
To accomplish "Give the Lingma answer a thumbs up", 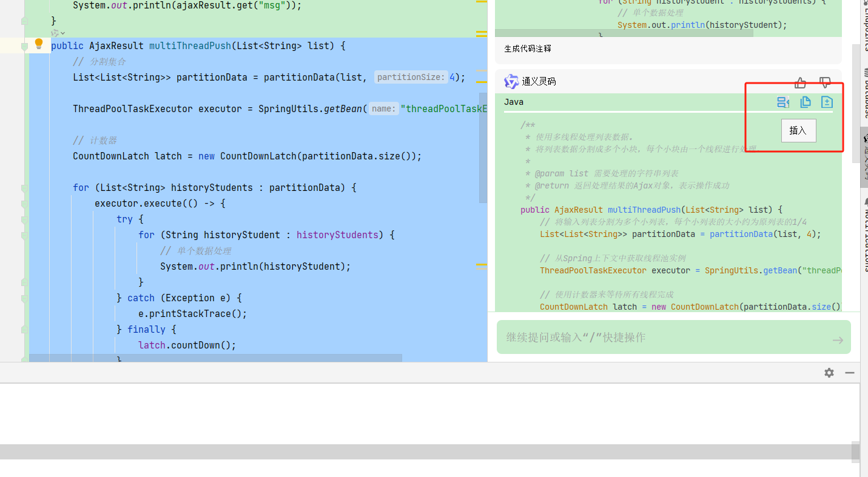I will [801, 82].
